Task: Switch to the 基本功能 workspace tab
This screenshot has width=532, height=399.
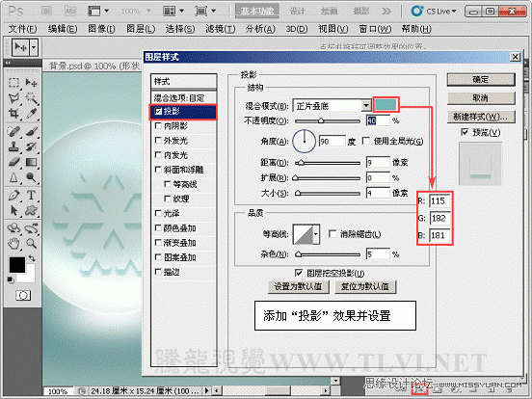Action: pyautogui.click(x=257, y=12)
